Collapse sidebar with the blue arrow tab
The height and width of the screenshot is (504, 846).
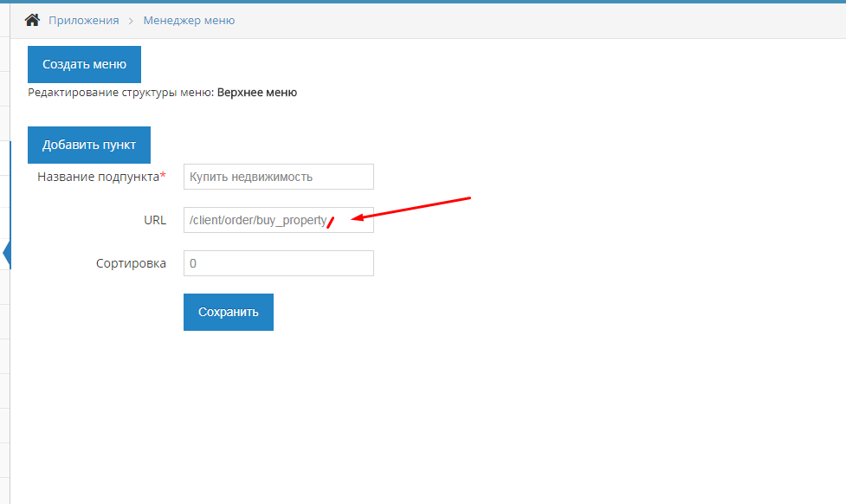point(7,254)
